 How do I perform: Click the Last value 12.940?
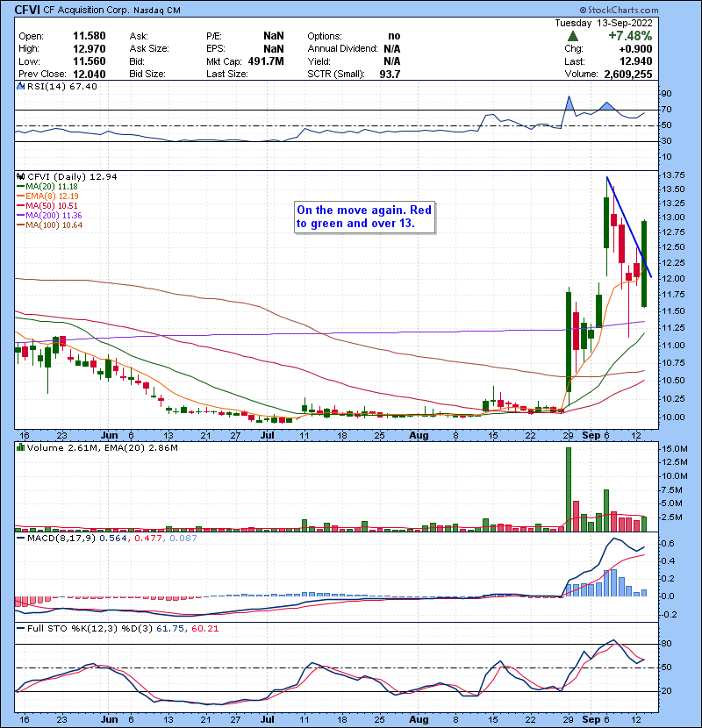[635, 61]
